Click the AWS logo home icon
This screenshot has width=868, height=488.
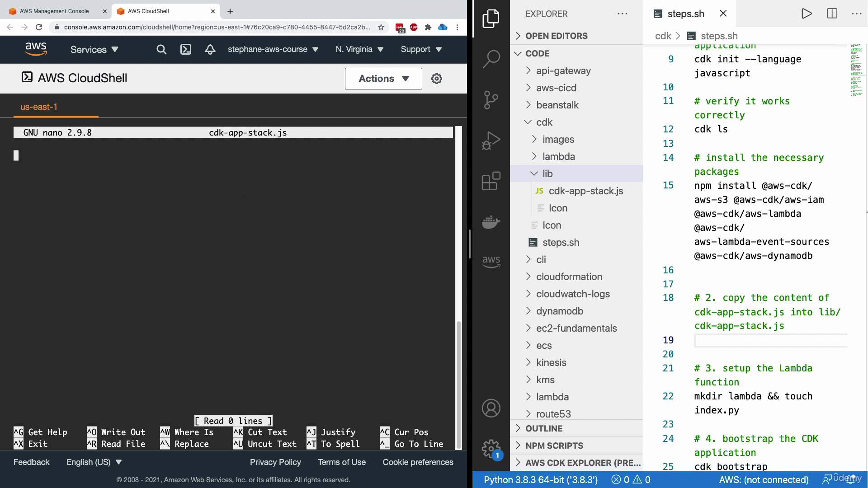point(36,49)
